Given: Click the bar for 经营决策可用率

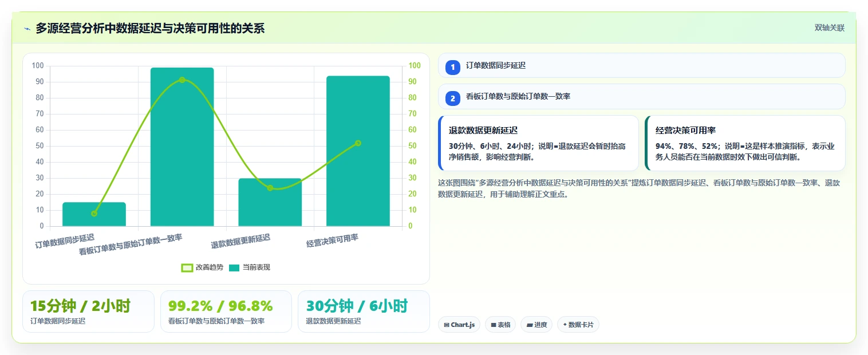Looking at the screenshot, I should click(x=358, y=151).
